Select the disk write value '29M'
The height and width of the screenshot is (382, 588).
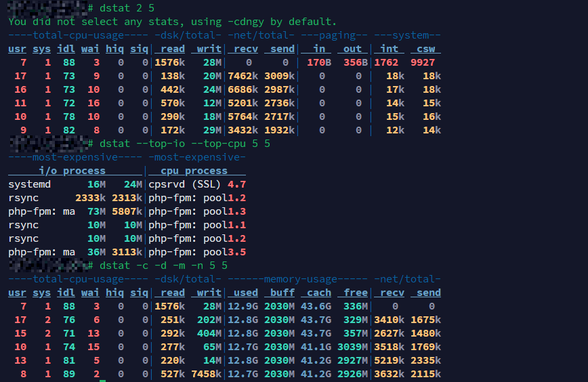tap(212, 130)
